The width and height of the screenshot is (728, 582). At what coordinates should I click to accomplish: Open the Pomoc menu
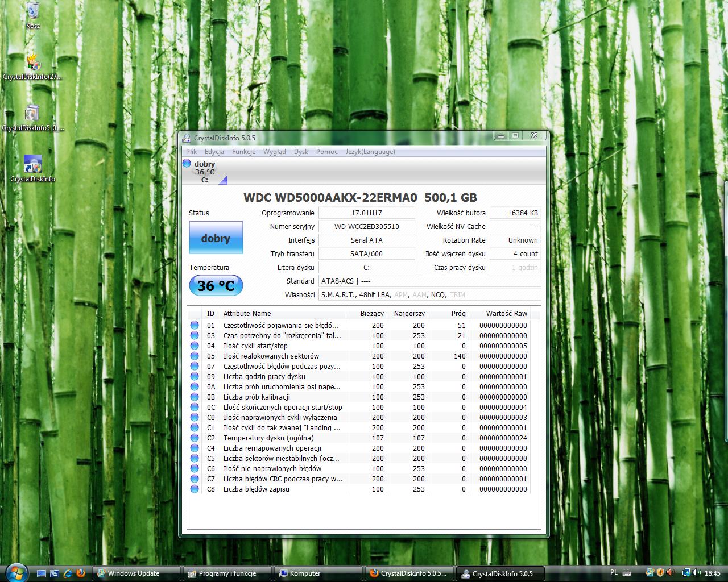coord(327,152)
